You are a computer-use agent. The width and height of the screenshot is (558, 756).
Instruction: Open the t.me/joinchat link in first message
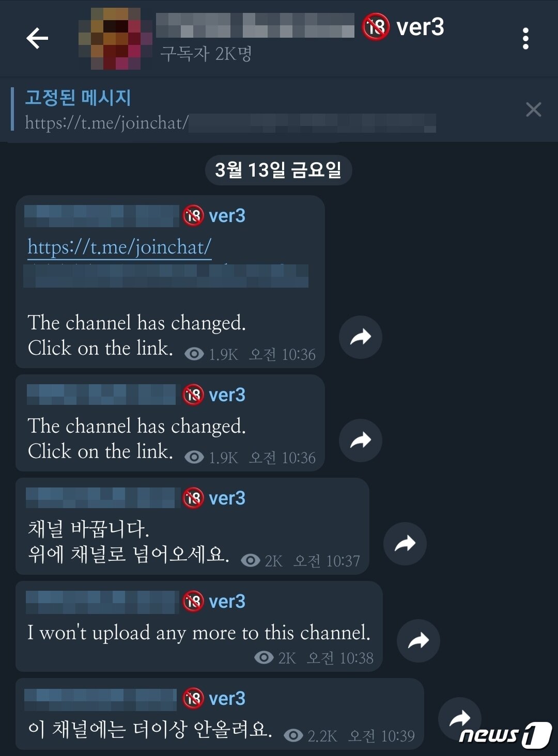(x=119, y=247)
